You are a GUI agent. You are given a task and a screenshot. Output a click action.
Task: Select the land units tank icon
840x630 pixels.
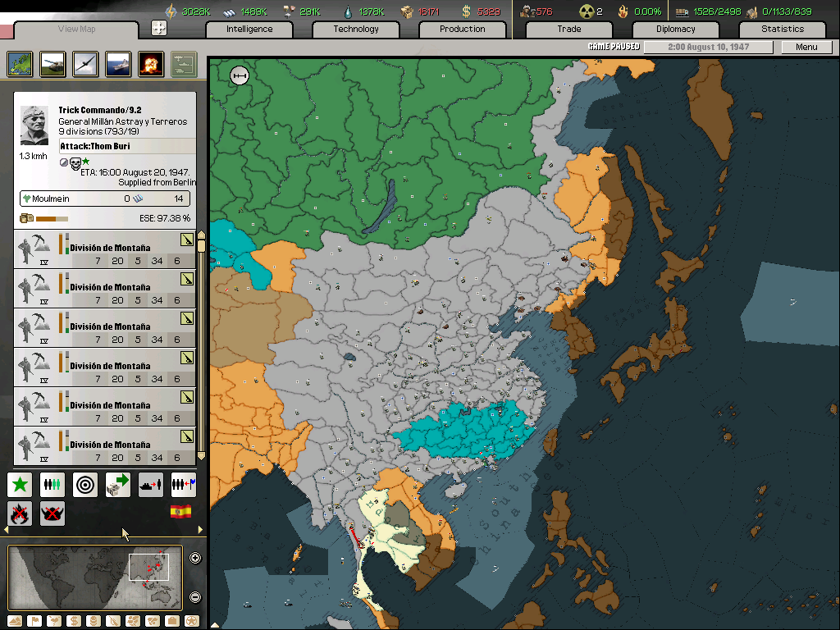click(53, 63)
